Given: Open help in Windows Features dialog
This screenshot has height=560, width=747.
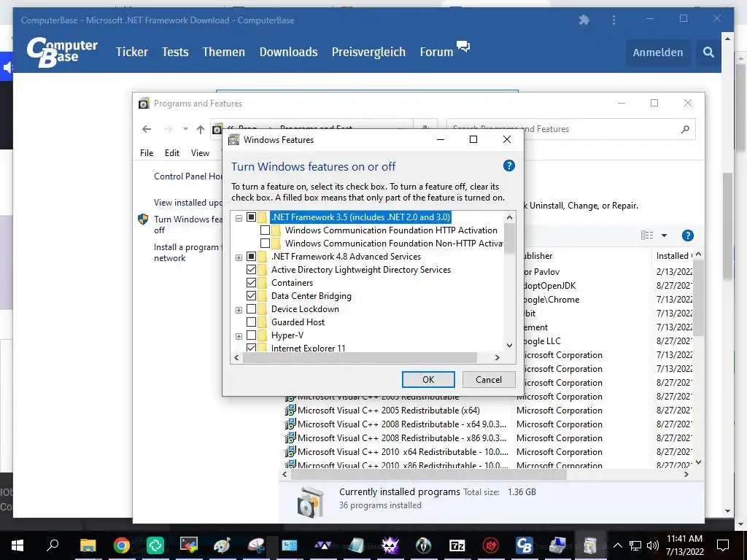Looking at the screenshot, I should point(508,166).
